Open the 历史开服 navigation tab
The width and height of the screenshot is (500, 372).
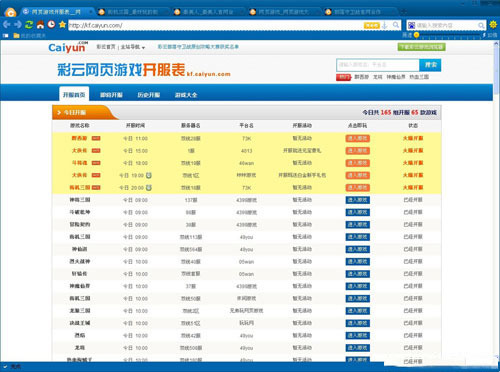pos(149,95)
